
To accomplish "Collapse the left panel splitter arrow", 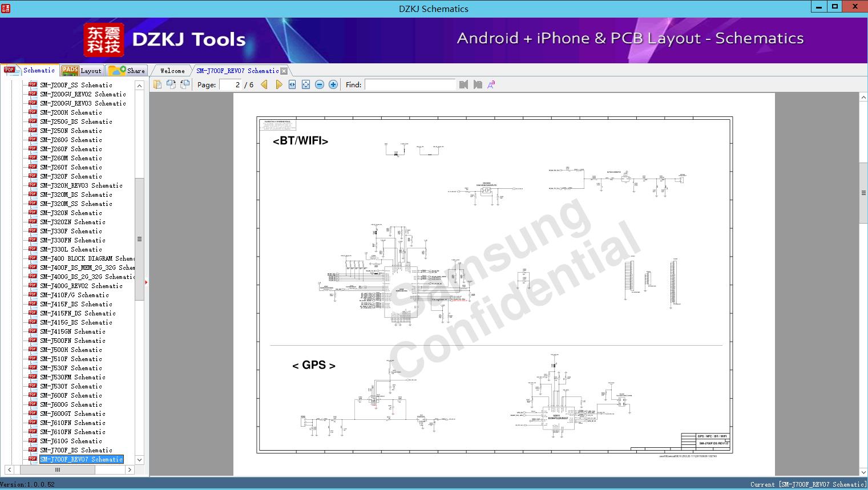I will pyautogui.click(x=146, y=282).
